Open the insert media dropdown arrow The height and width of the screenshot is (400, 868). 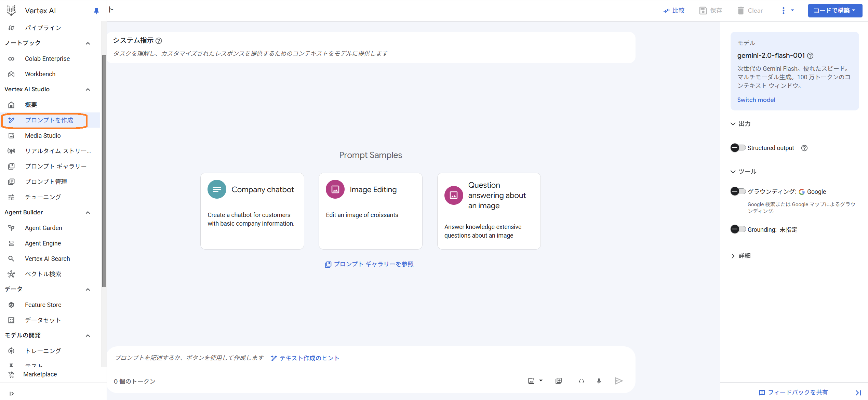(541, 381)
